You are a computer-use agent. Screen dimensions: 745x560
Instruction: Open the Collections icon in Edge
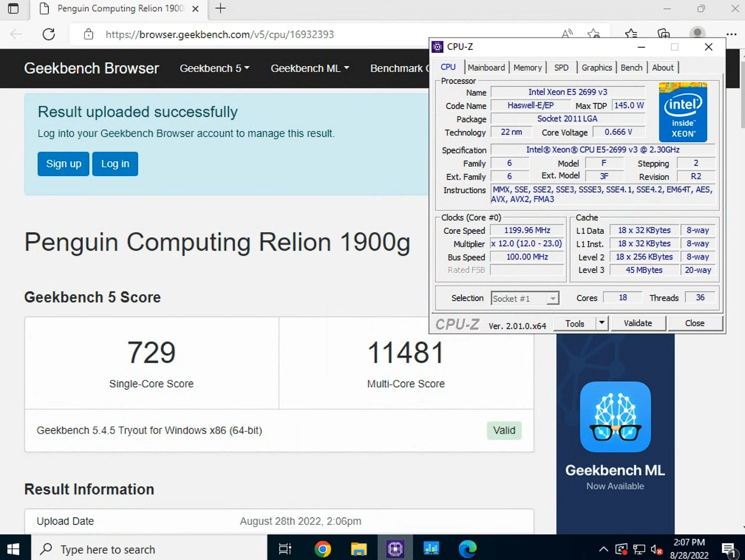coord(663,34)
